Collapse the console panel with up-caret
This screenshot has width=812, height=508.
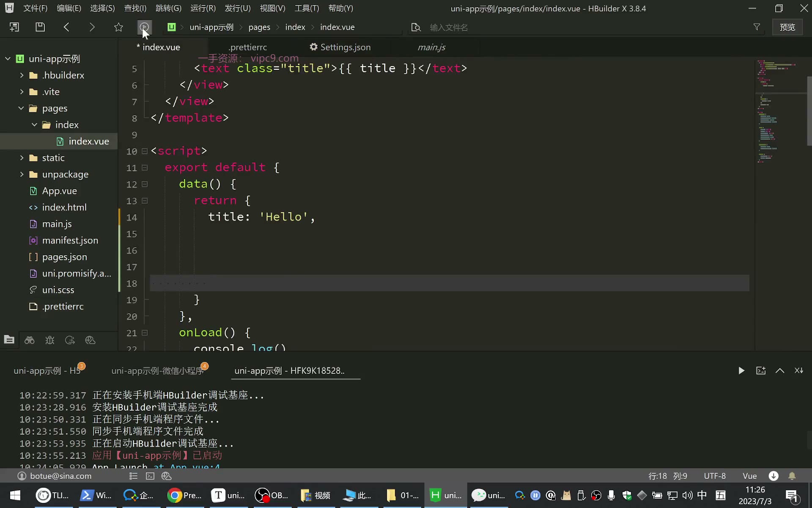pyautogui.click(x=780, y=371)
